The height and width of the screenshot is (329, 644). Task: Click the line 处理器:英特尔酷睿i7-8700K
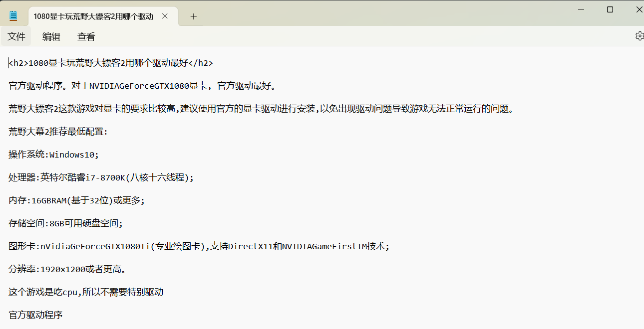coord(101,177)
